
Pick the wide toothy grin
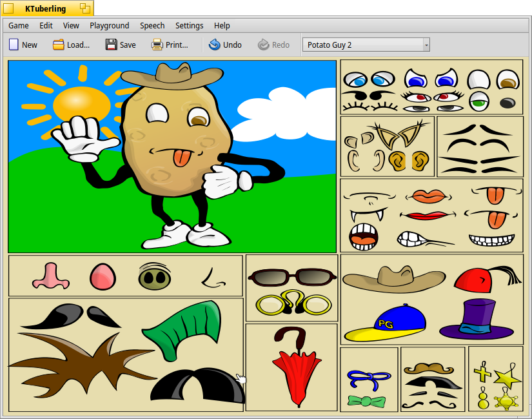[x=491, y=240]
